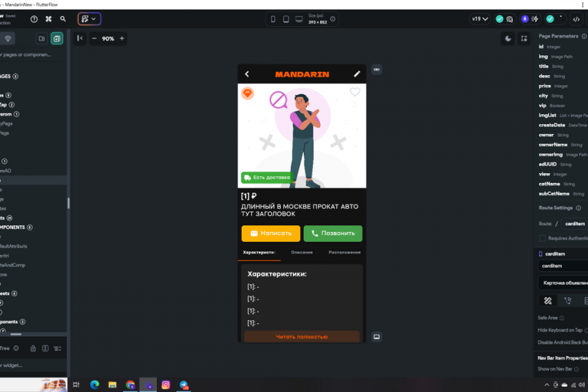The width and height of the screenshot is (588, 392).
Task: Click the orange VIP diamond badge
Action: point(248,93)
